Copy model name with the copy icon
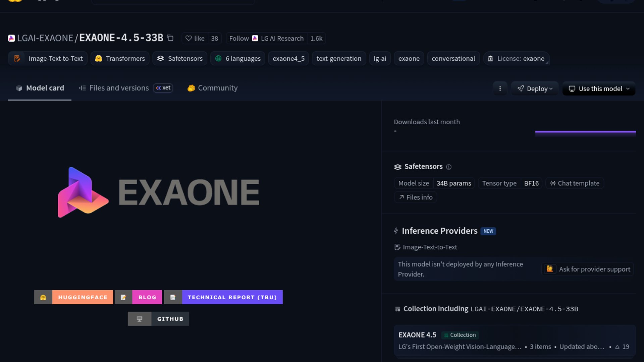The height and width of the screenshot is (362, 644). (x=170, y=38)
